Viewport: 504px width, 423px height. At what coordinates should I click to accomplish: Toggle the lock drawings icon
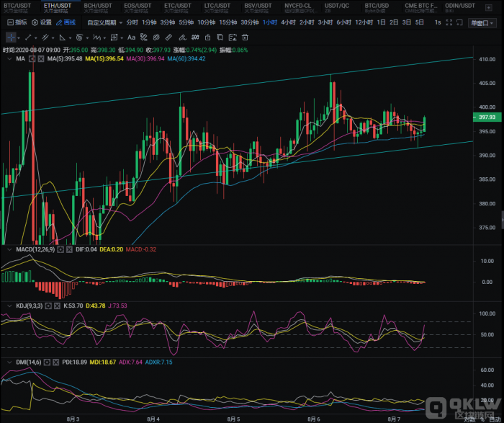pyautogui.click(x=207, y=37)
